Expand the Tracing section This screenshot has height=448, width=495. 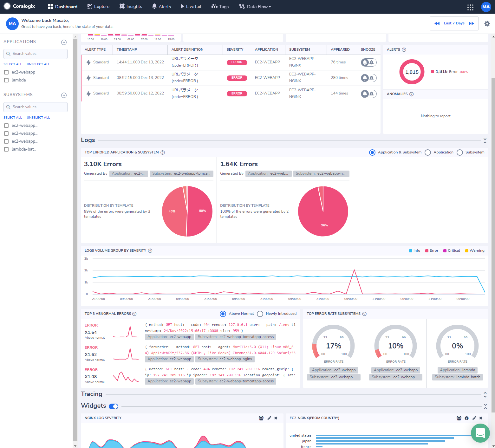[485, 396]
